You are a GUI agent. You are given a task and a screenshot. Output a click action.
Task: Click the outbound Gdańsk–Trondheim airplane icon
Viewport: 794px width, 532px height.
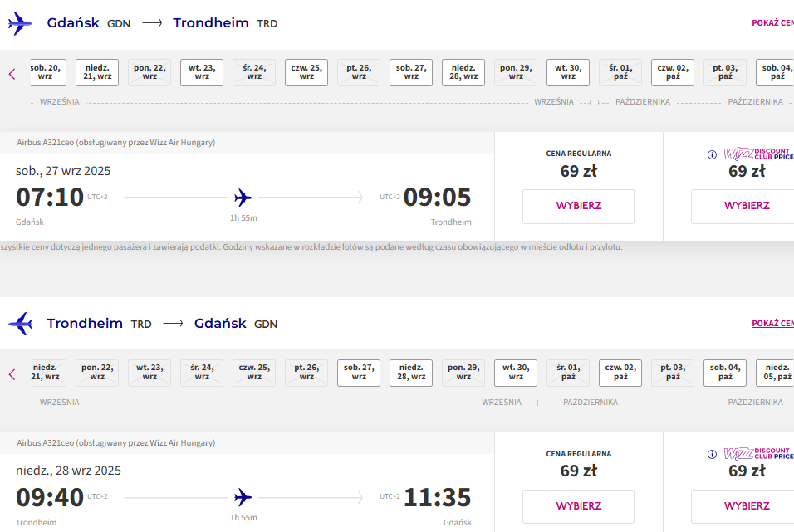pyautogui.click(x=20, y=23)
